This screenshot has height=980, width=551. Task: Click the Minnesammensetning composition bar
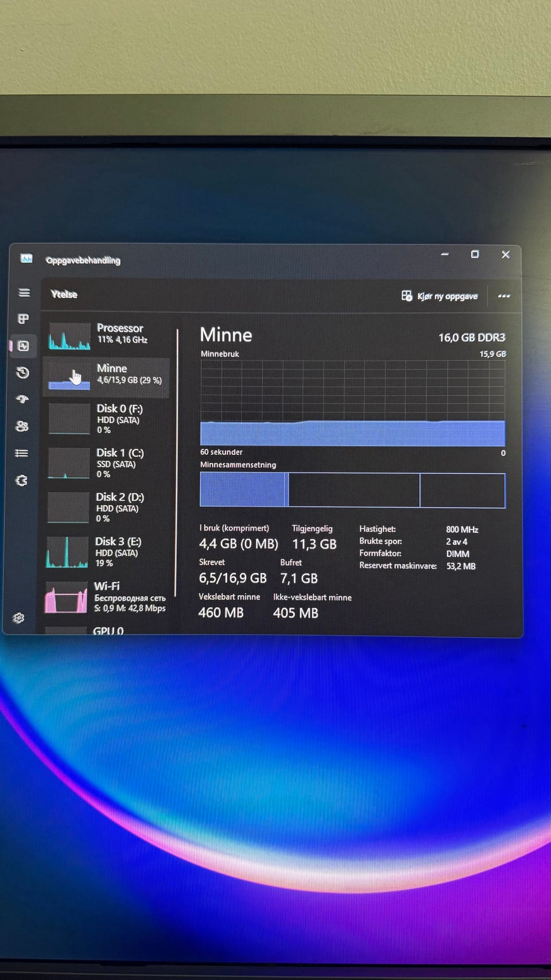(352, 490)
